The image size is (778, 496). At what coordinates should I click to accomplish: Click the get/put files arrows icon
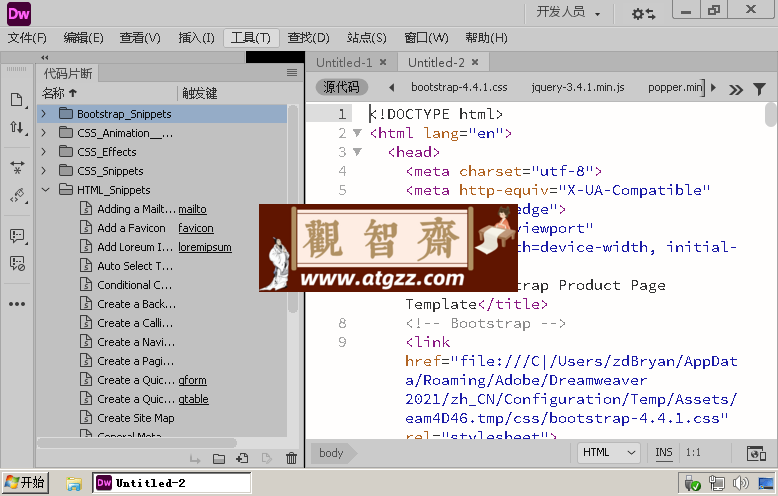click(x=16, y=128)
